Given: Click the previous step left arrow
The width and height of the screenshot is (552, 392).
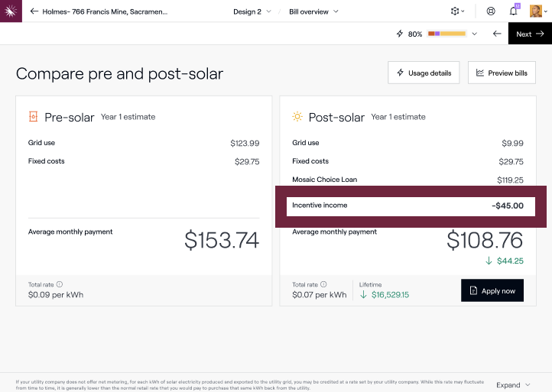Looking at the screenshot, I should [497, 34].
